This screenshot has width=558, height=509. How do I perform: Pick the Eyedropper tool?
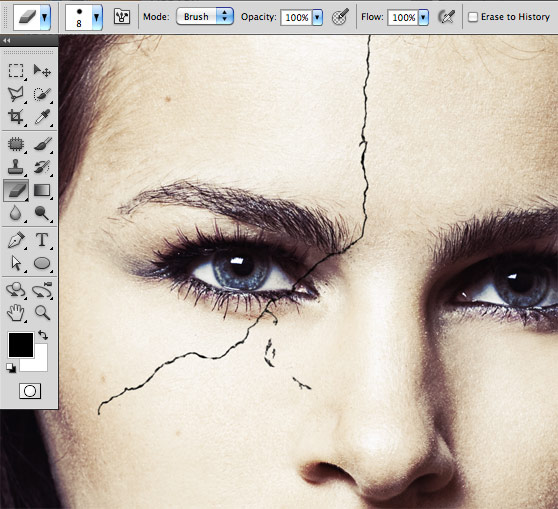coord(42,117)
